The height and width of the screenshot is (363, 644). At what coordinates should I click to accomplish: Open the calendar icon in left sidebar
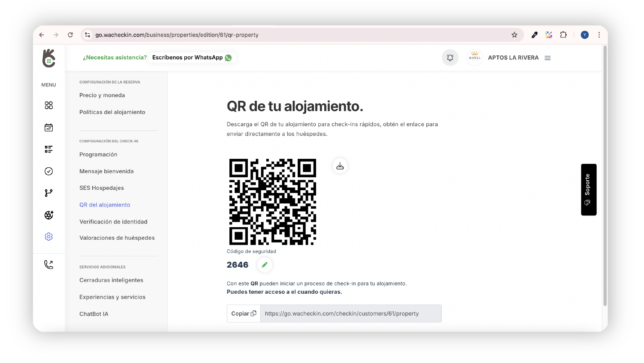coord(49,128)
